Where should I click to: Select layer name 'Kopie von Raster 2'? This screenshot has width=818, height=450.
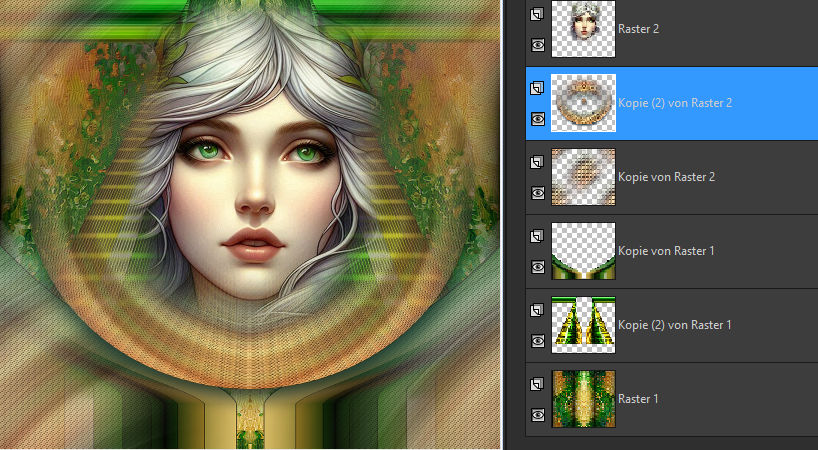666,177
